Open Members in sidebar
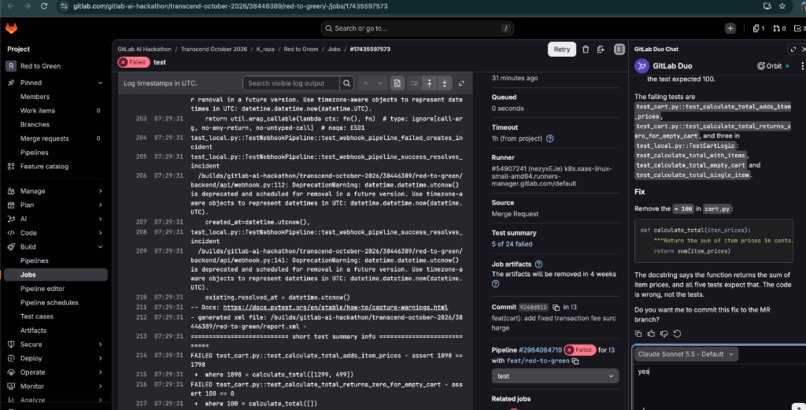Viewport: 806px width, 410px height. tap(35, 97)
